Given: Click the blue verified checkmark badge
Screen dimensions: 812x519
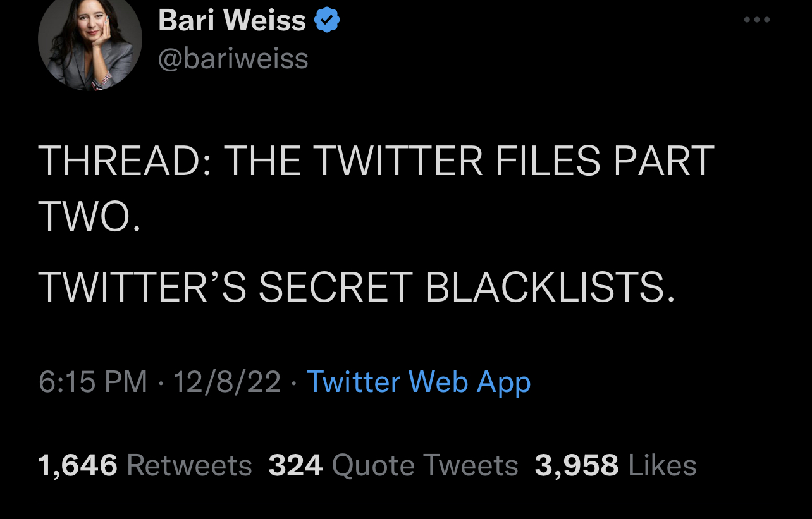Looking at the screenshot, I should coord(327,21).
